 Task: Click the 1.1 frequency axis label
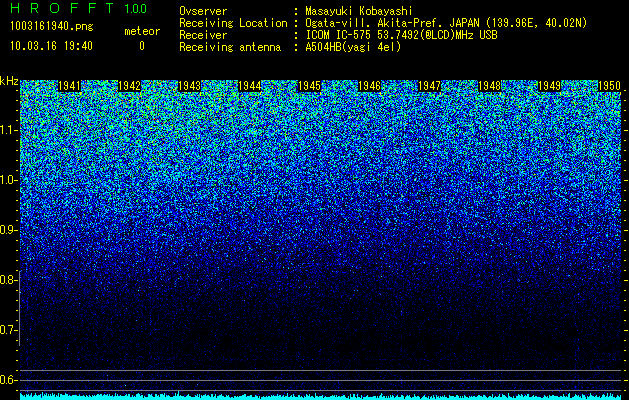(8, 130)
